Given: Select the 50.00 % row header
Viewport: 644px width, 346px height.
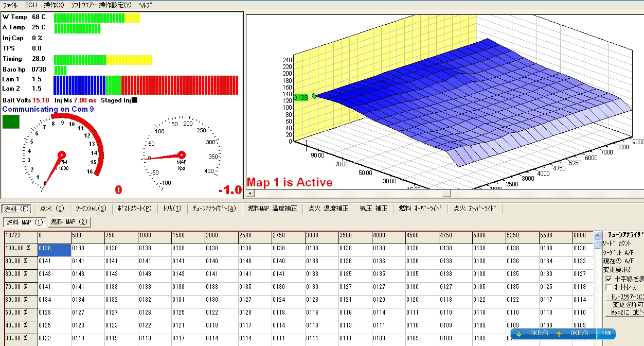Looking at the screenshot, I should point(21,315).
